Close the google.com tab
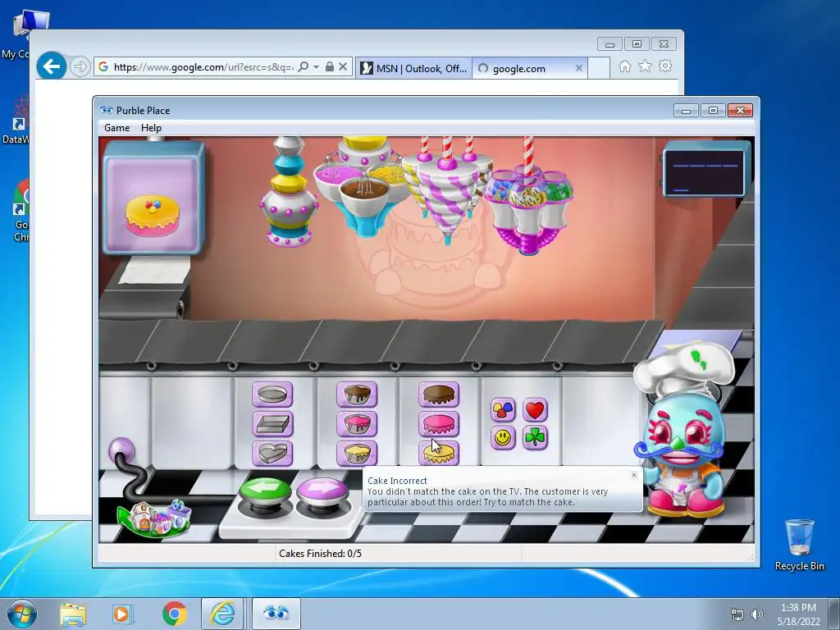This screenshot has width=840, height=630. coord(578,68)
